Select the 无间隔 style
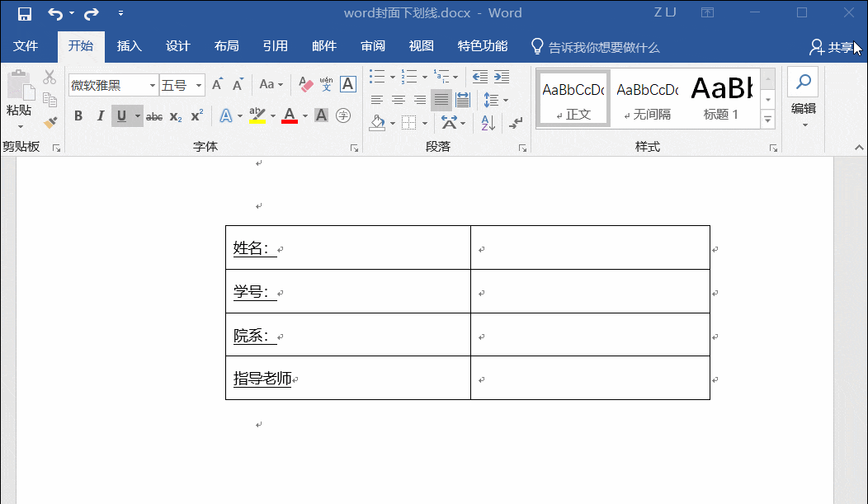The width and height of the screenshot is (868, 504). 647,100
